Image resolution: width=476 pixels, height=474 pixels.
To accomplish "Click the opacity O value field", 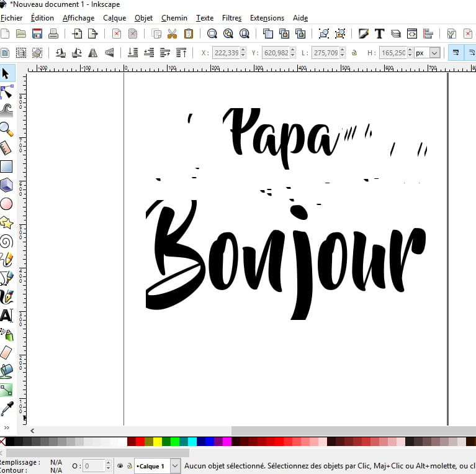I will (94, 466).
